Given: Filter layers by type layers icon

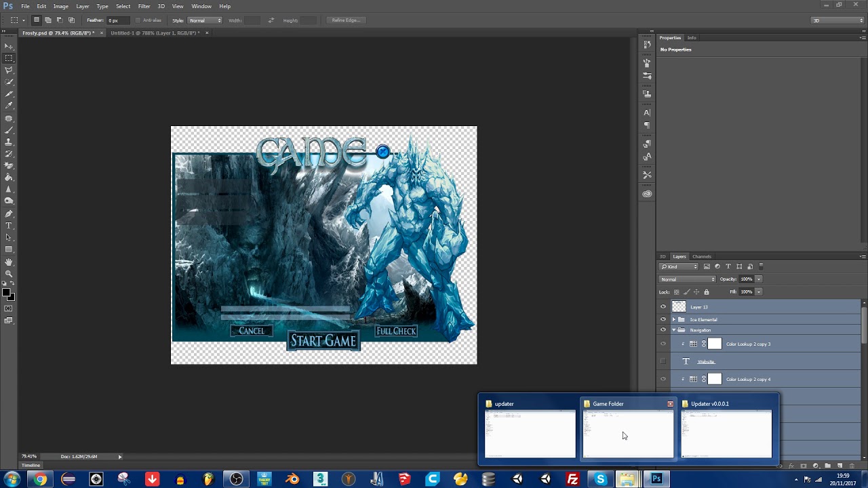Looking at the screenshot, I should (x=728, y=266).
